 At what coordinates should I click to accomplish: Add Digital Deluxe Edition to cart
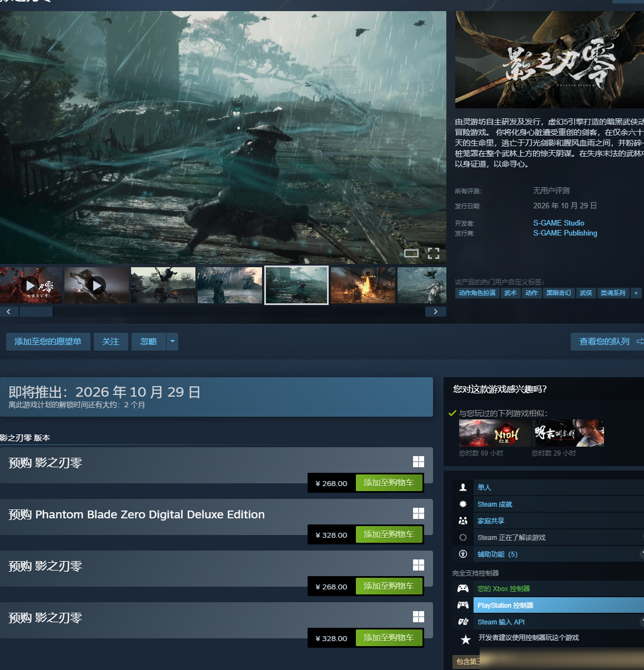click(389, 534)
